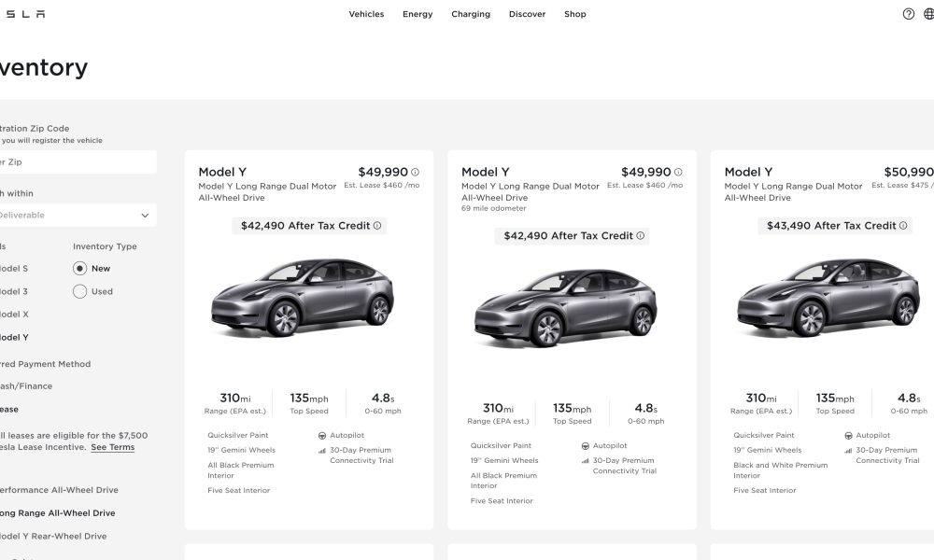Click 'Five Seat Interior' on odometer card

[x=502, y=500]
